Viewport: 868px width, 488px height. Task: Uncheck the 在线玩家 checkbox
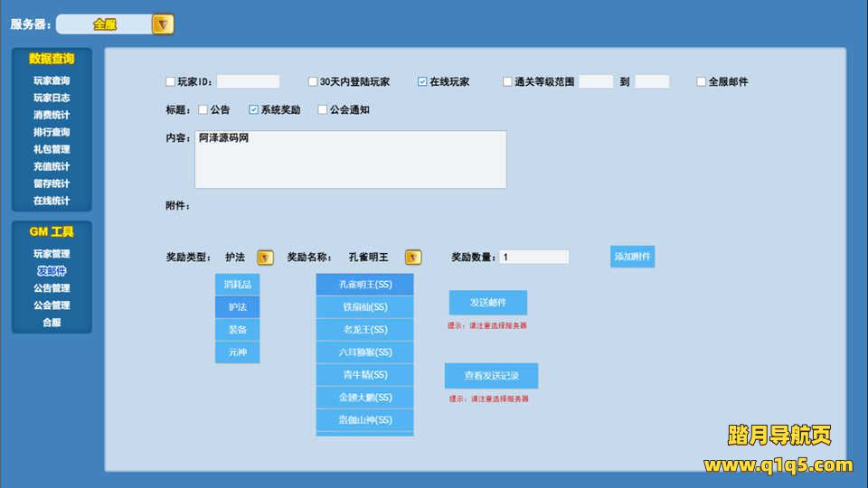422,82
